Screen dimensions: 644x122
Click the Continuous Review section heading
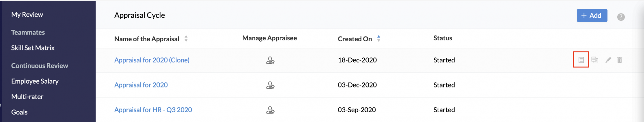(40, 66)
